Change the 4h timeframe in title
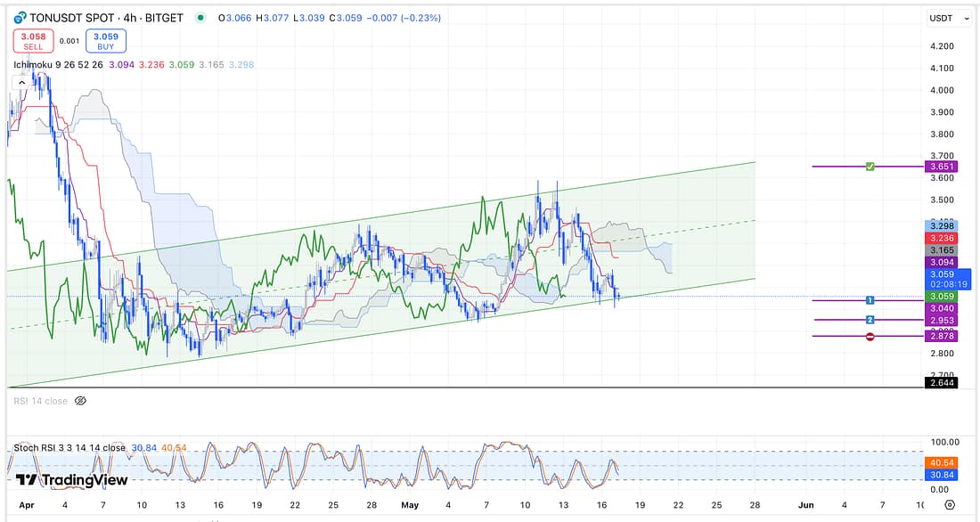Viewport: 980px width, 522px height. [129, 17]
